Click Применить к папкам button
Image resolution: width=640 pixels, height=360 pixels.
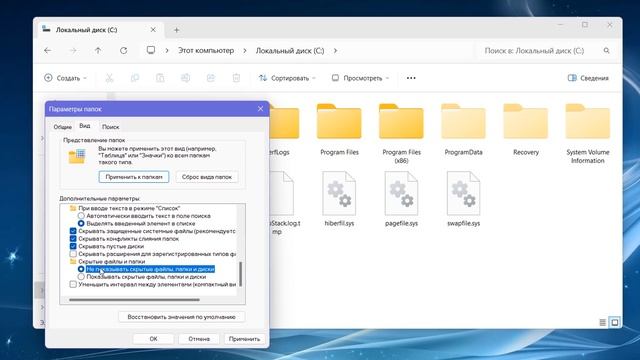coord(134,177)
